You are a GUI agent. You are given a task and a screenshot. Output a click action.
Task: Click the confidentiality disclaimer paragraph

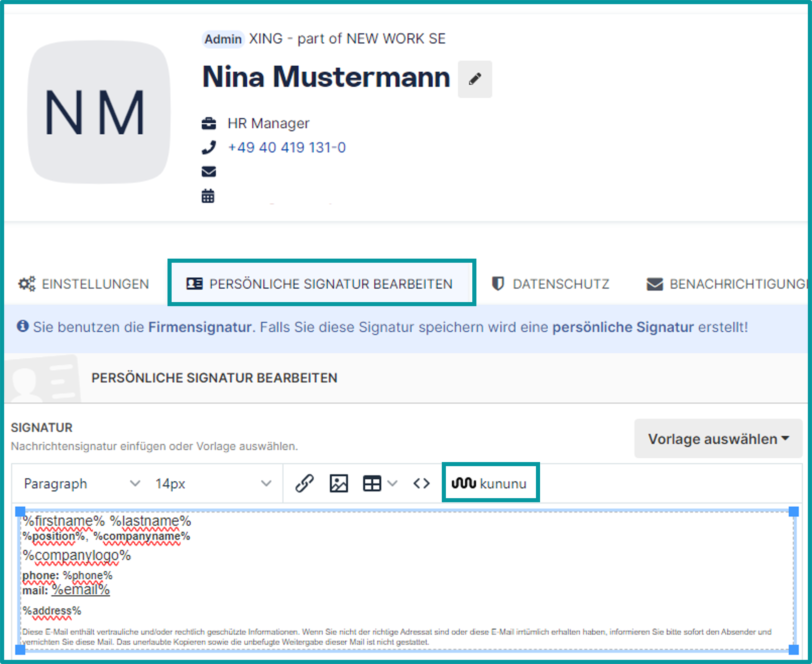(x=397, y=636)
